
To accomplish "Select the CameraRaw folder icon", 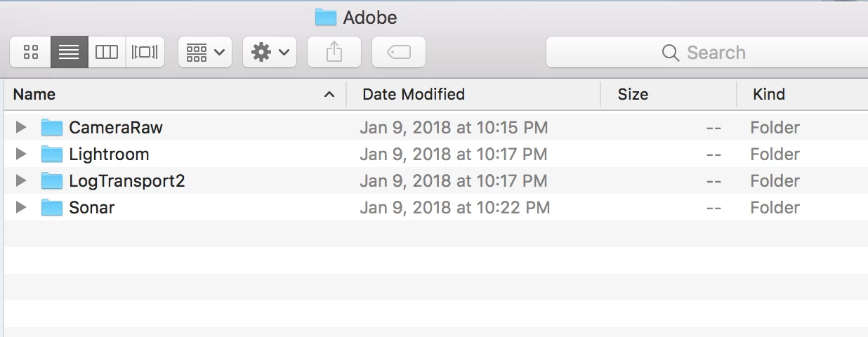I will click(x=52, y=127).
